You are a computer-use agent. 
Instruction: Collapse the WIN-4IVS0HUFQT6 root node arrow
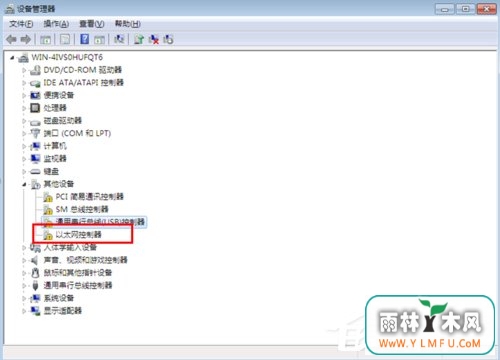tap(12, 58)
